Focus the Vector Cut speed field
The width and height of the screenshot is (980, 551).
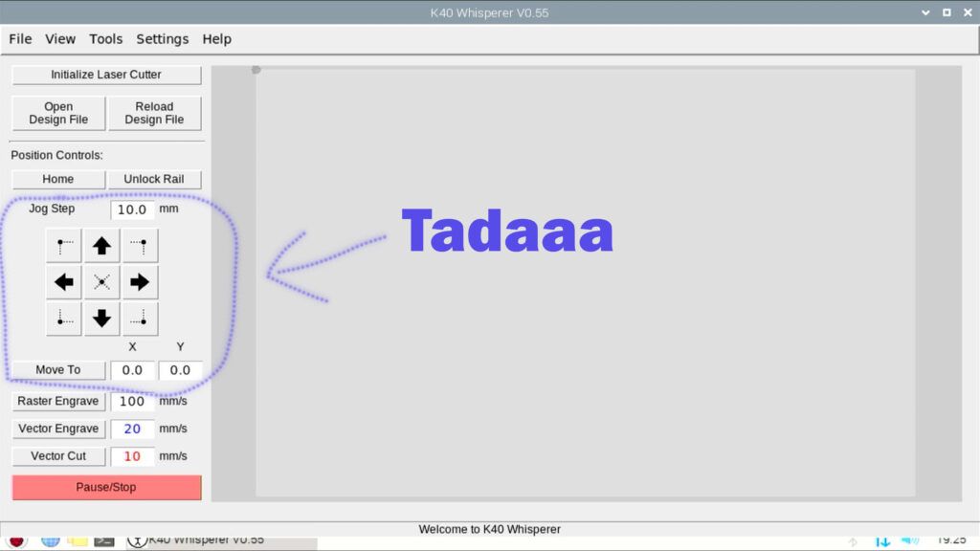coord(132,456)
